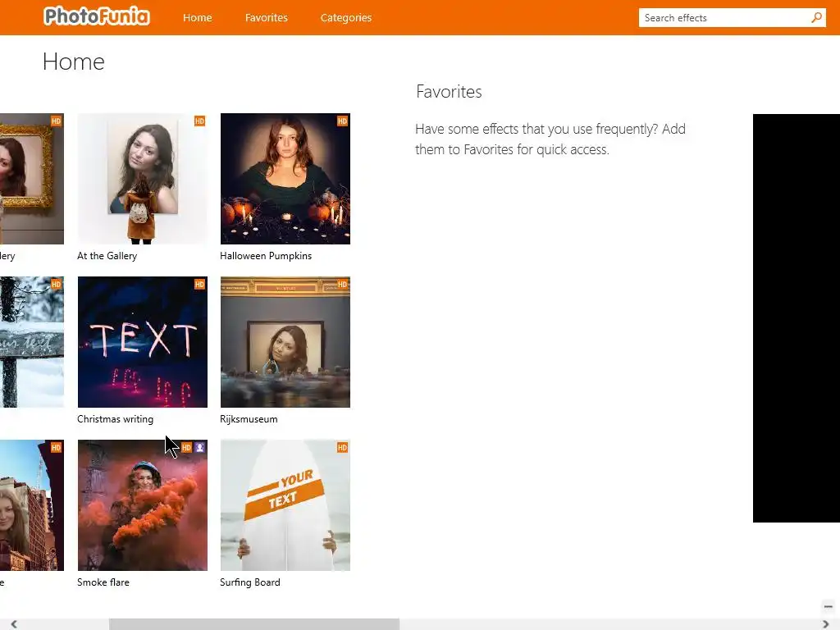Open the Favorites menu item

(x=267, y=18)
